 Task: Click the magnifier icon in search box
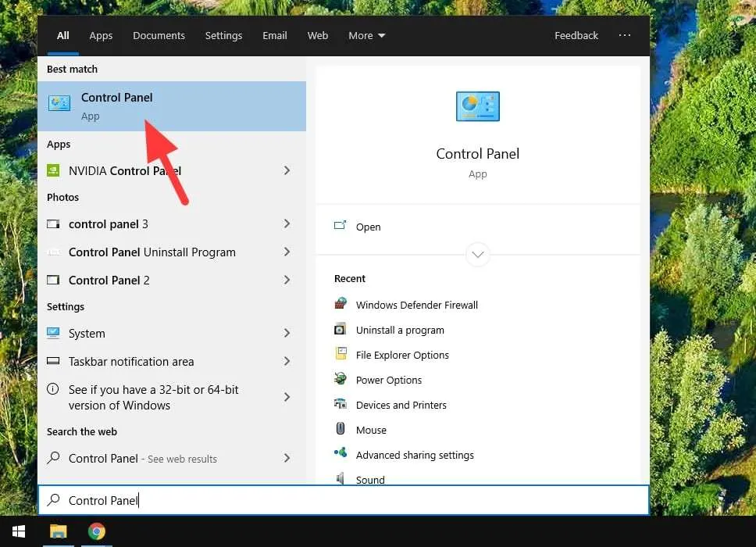(54, 500)
